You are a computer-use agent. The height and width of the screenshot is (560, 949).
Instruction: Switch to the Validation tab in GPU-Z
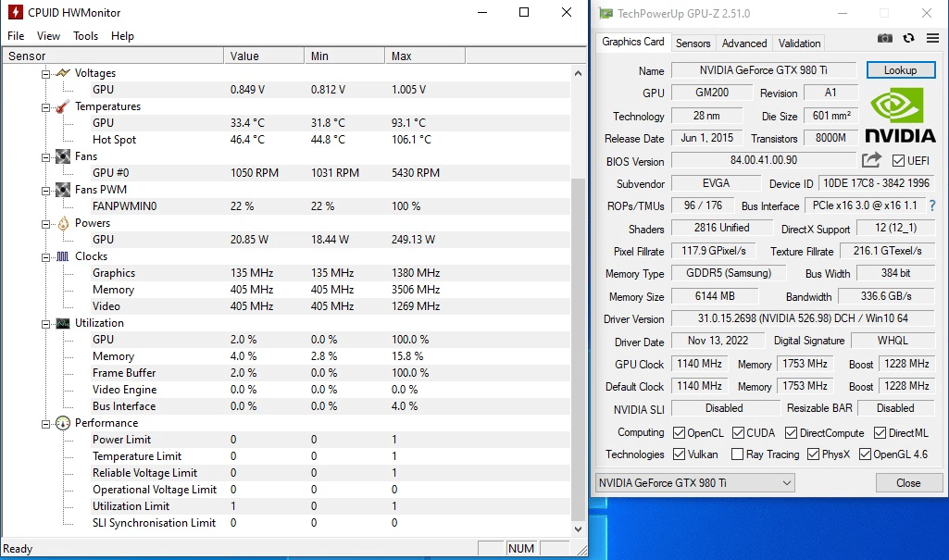pos(800,43)
